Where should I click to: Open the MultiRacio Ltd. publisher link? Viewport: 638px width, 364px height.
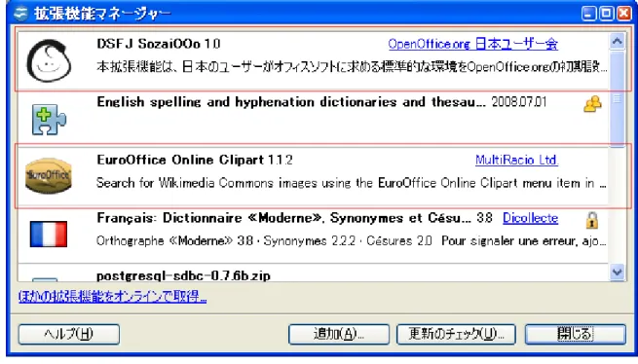[x=517, y=160]
